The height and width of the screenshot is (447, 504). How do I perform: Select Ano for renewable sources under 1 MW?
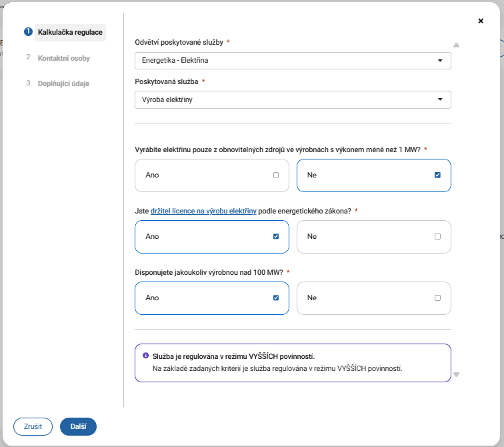click(212, 175)
